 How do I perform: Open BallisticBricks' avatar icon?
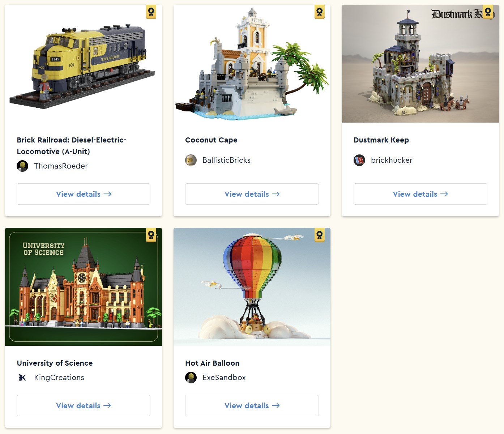click(191, 160)
